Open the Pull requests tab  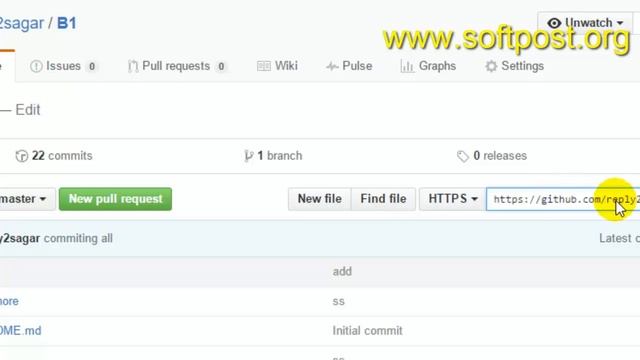[x=177, y=66]
